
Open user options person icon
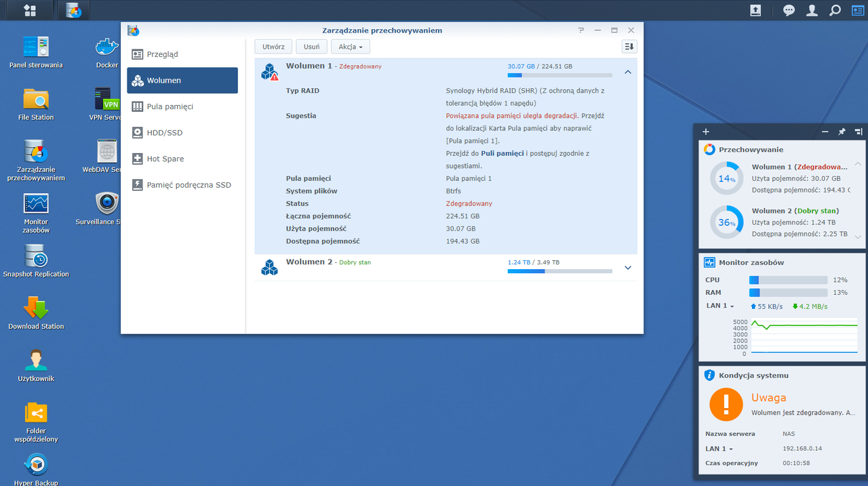812,10
